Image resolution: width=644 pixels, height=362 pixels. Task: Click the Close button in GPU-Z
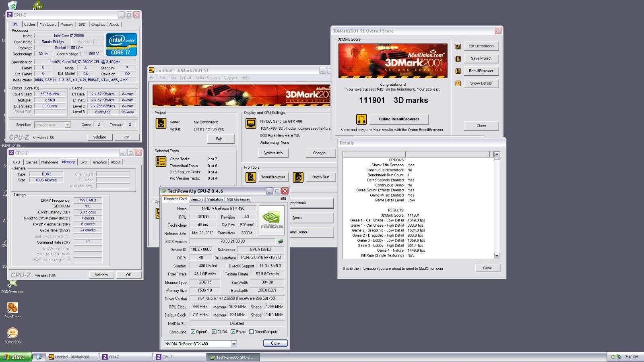275,343
